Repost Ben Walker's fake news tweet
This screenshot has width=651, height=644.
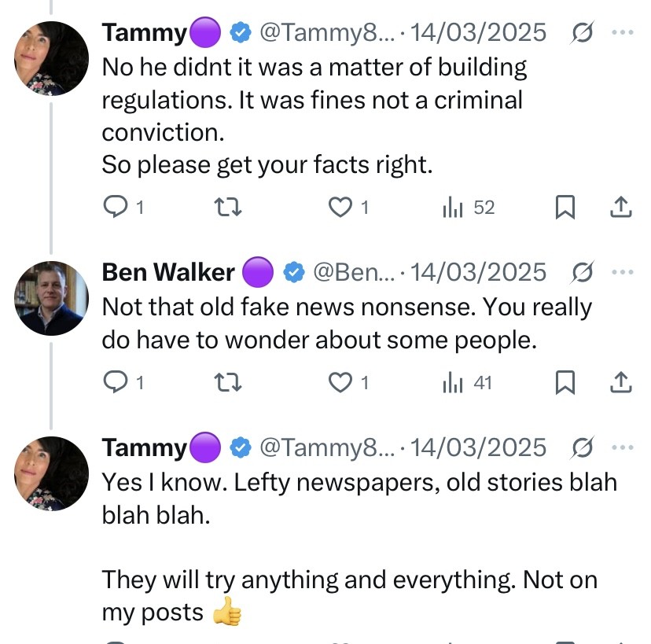tap(227, 382)
